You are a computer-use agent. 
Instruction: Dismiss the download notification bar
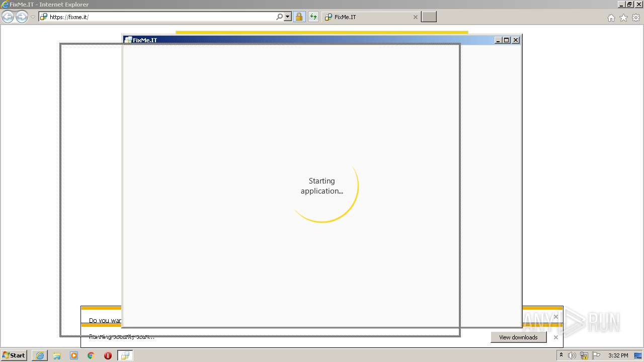pos(556,337)
